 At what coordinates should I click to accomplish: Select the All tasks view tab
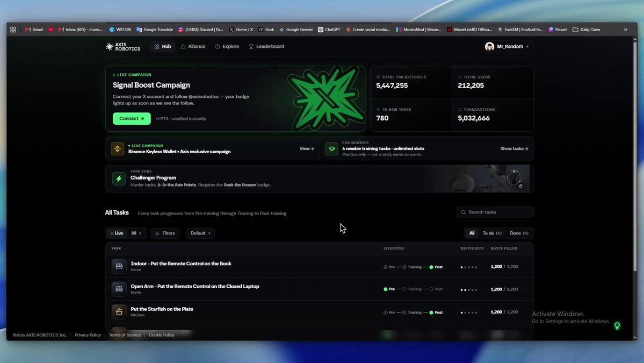click(x=472, y=233)
